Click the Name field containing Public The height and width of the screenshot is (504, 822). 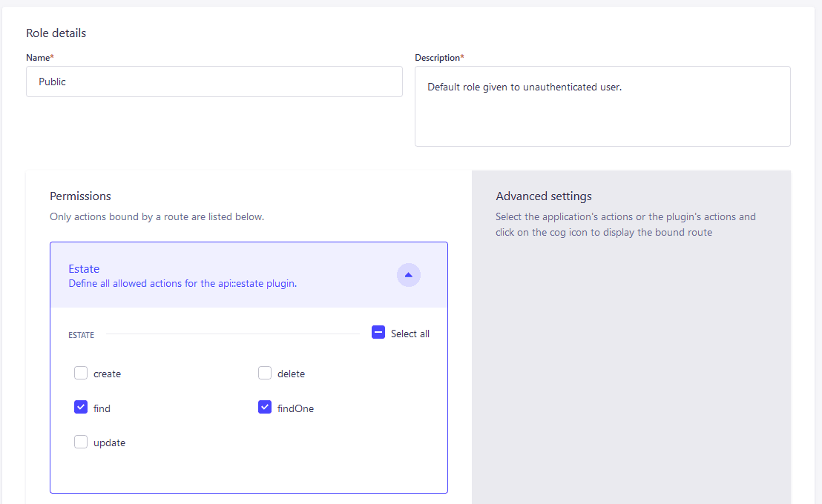[x=214, y=82]
